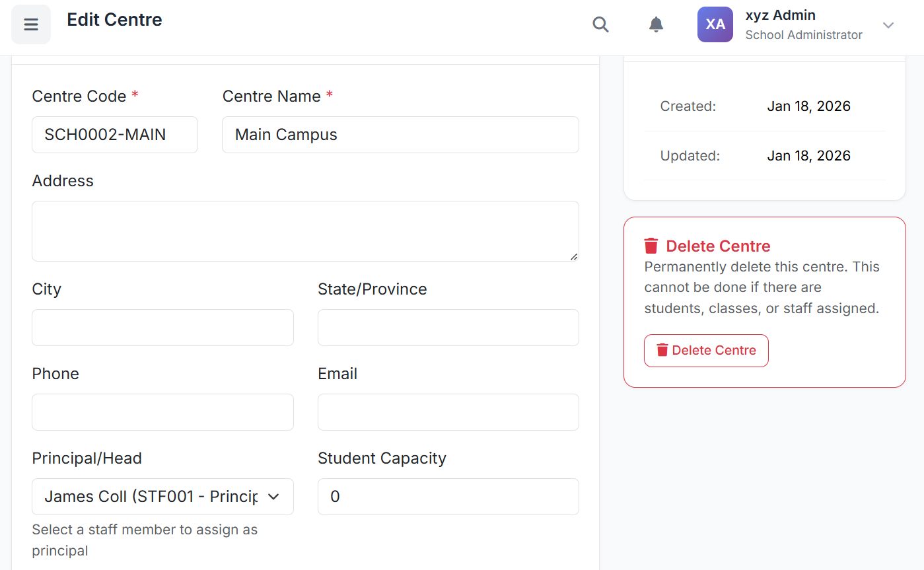Open notifications bell

pyautogui.click(x=656, y=24)
